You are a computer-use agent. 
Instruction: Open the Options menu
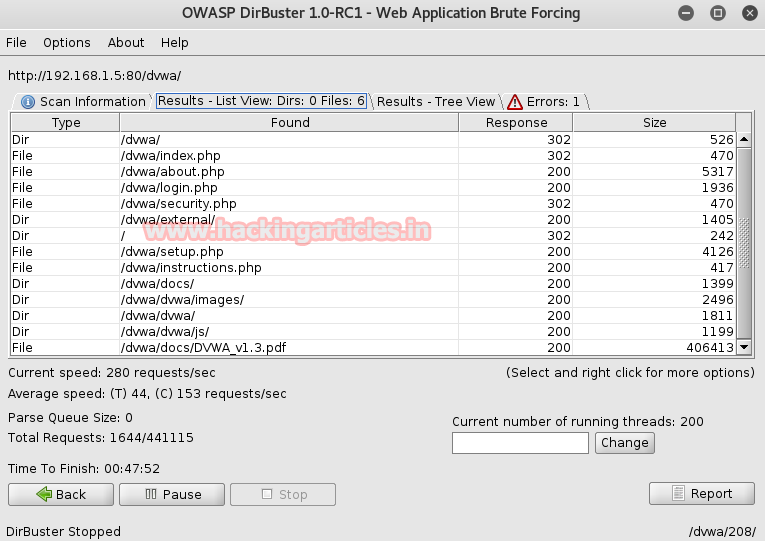click(67, 42)
